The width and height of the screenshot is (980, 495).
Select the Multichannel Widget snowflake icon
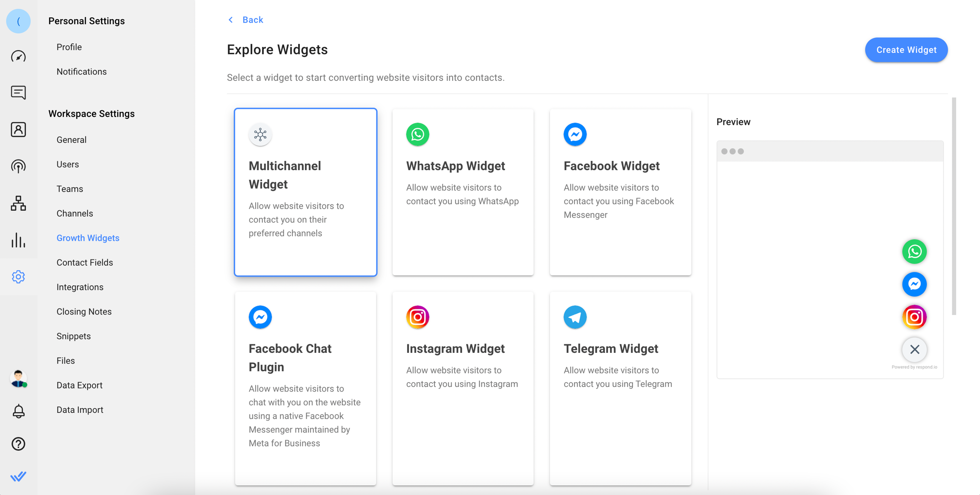pos(260,134)
